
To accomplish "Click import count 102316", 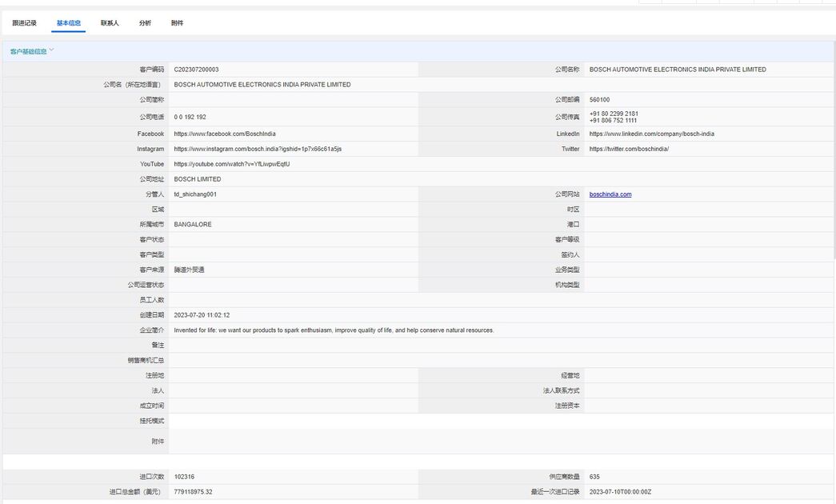I will pos(184,477).
